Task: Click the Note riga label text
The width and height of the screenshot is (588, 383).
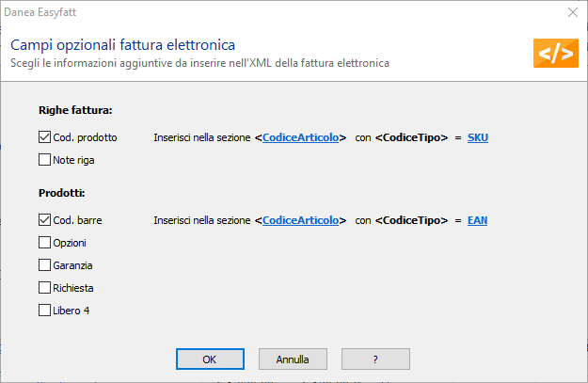Action: (x=73, y=160)
